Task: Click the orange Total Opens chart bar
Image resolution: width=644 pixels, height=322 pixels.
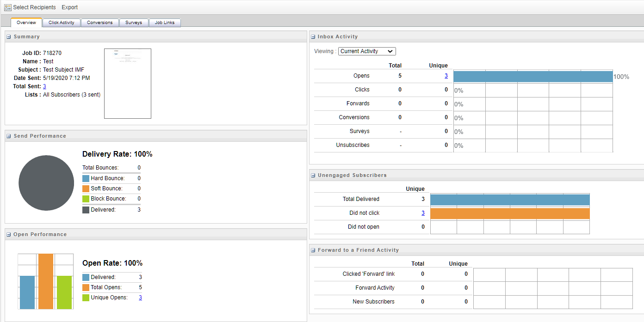Action: pos(46,281)
